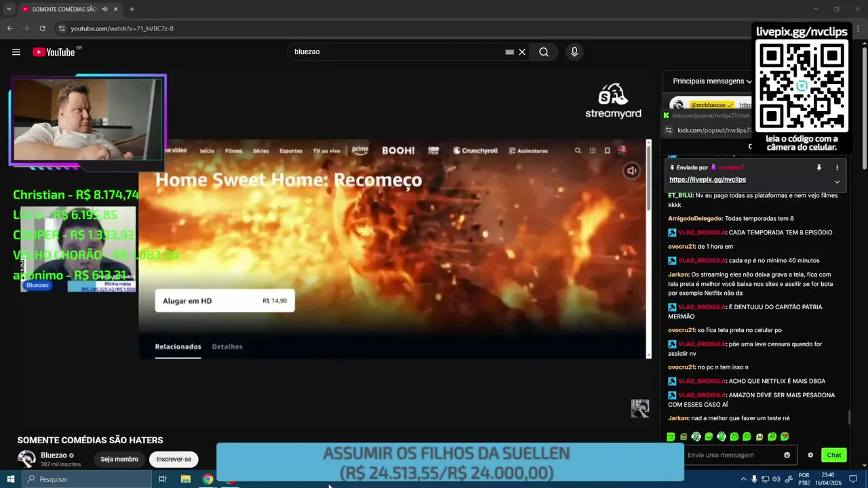The image size is (868, 488).
Task: Open the Bluezao channel avatar
Action: point(26,459)
